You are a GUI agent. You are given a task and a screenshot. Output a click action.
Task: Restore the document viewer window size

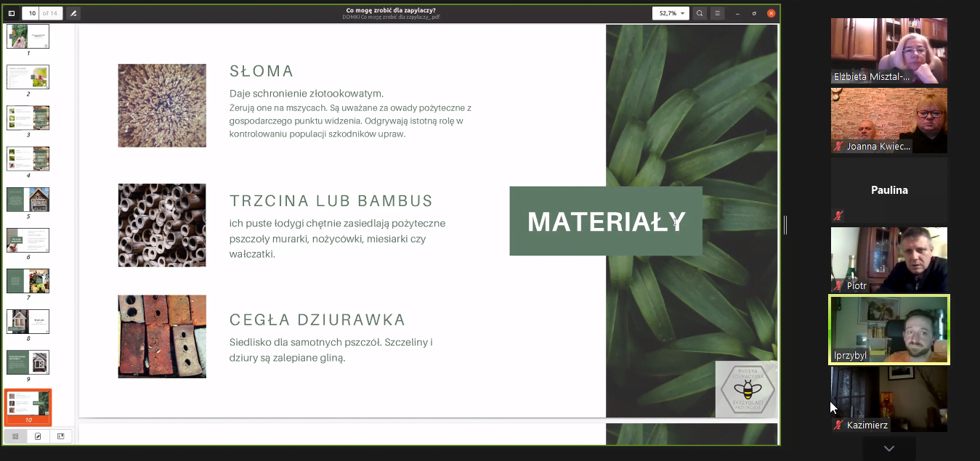(x=754, y=13)
